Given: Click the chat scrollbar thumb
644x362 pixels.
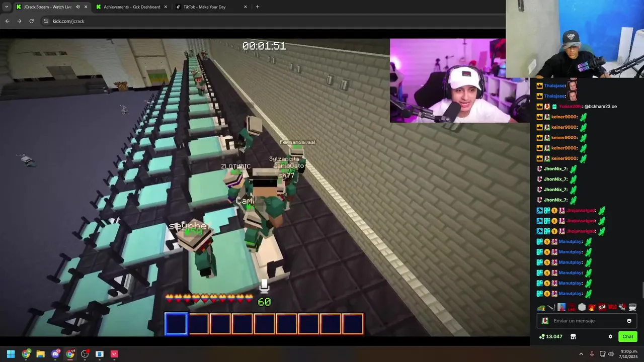Looking at the screenshot, I should point(642,291).
